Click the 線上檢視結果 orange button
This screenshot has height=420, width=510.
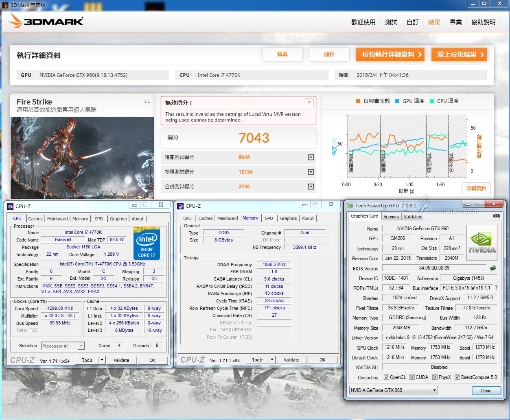coord(459,54)
